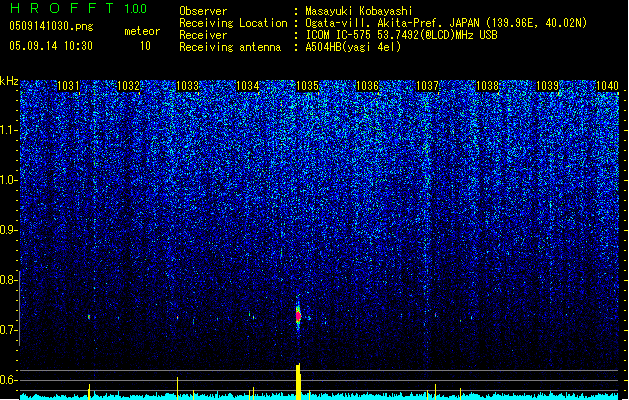Click the time marker 1031
Screen dimensions: 629x400
pyautogui.click(x=68, y=86)
